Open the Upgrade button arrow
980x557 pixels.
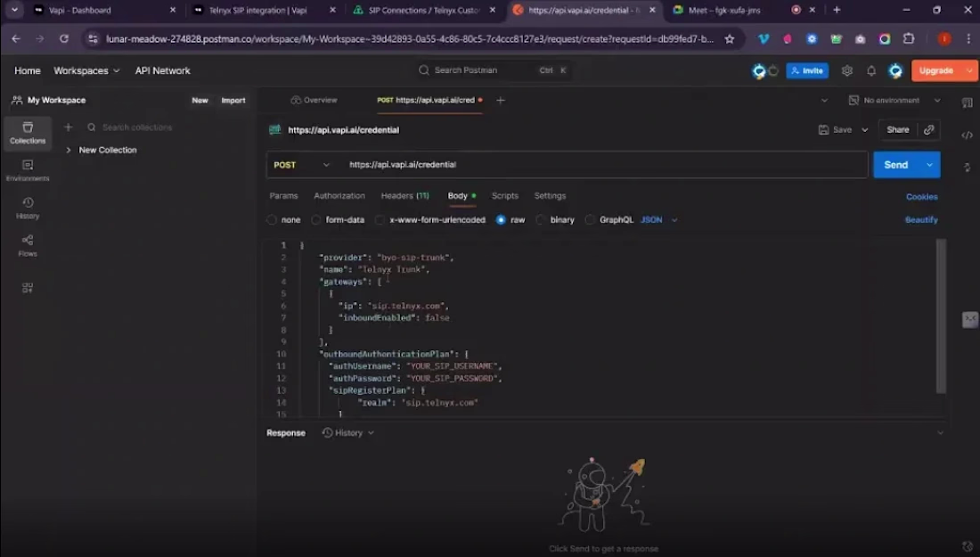coord(969,70)
